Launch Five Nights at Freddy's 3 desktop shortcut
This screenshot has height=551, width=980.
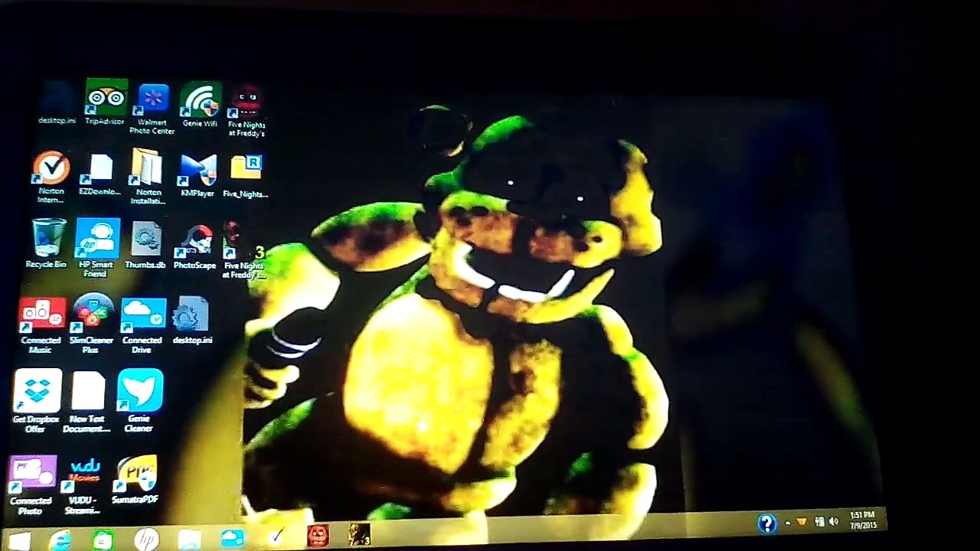pos(243,250)
